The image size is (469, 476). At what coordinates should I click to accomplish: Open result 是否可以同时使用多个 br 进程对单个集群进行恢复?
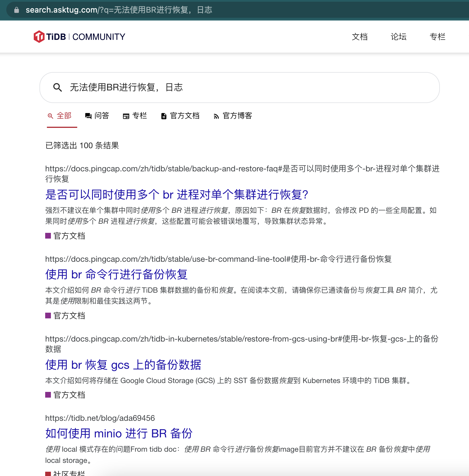click(177, 195)
